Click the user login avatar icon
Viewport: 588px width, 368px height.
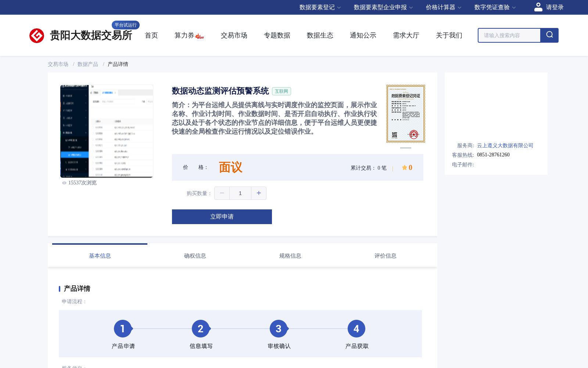pyautogui.click(x=538, y=7)
